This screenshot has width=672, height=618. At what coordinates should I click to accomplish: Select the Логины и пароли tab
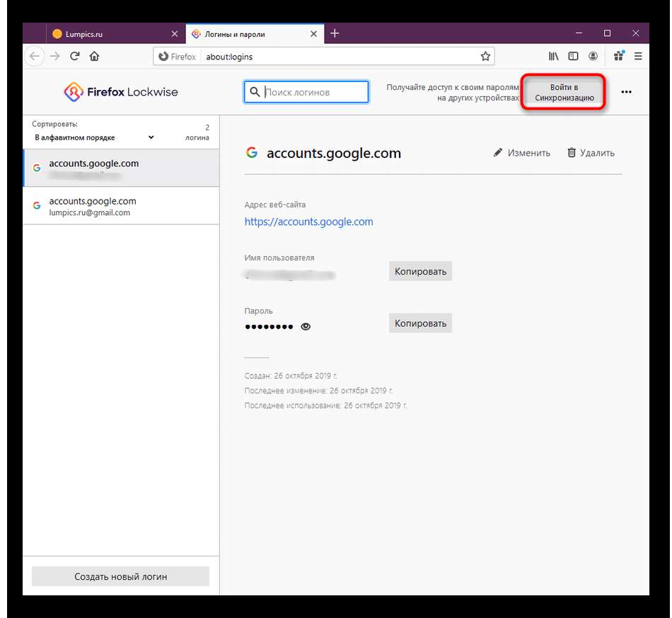click(x=255, y=34)
